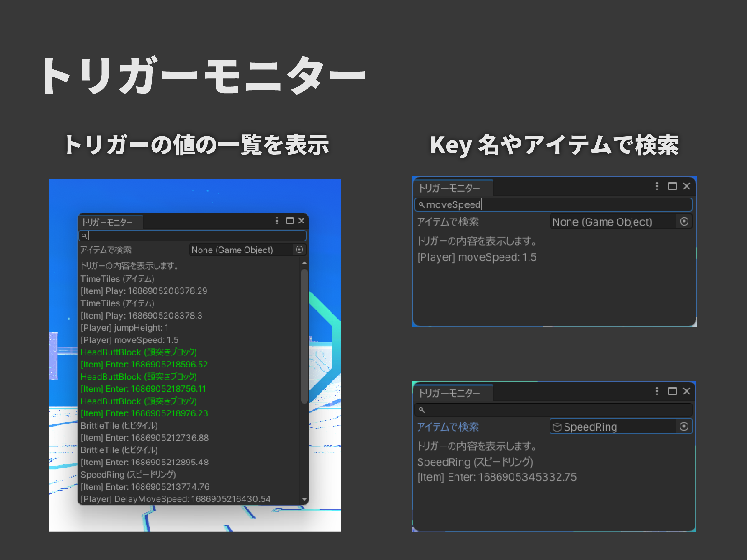Maximize the left trigger monitor window

point(290,221)
